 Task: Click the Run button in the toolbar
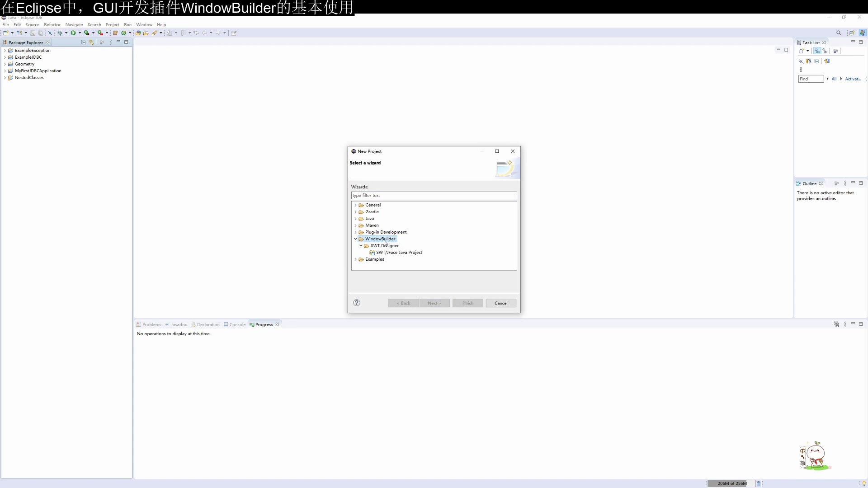pyautogui.click(x=73, y=33)
